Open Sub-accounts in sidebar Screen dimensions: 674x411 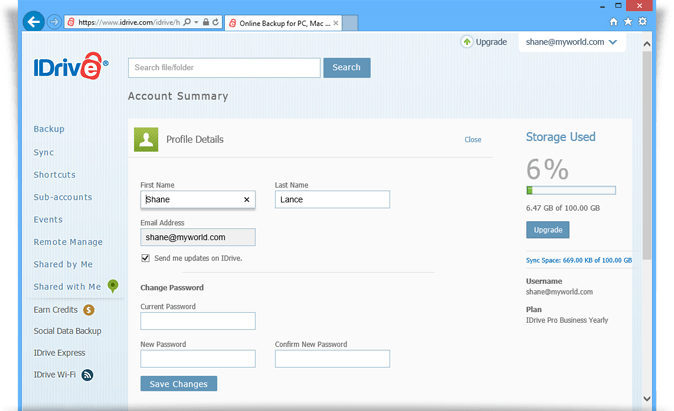pos(63,197)
